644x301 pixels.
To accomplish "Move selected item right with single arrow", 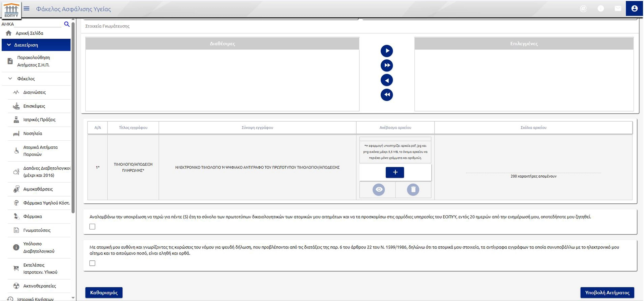I will pos(386,51).
